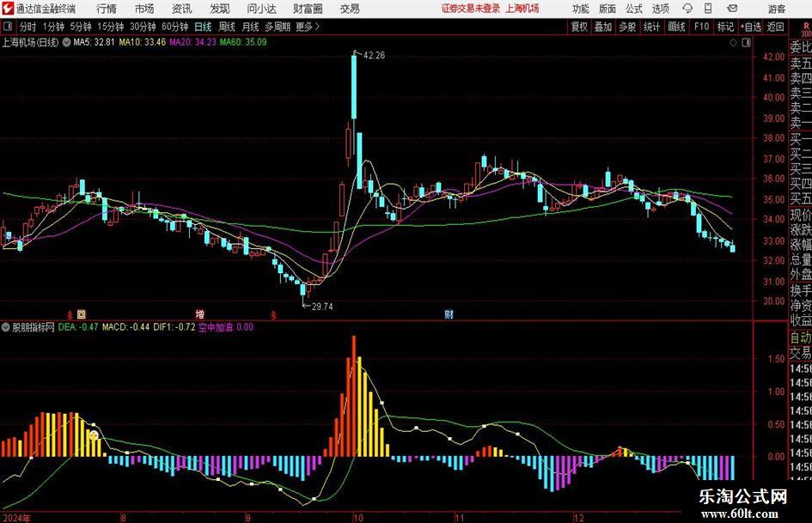
Task: Click the 增 event marker below chart
Action: (x=200, y=313)
